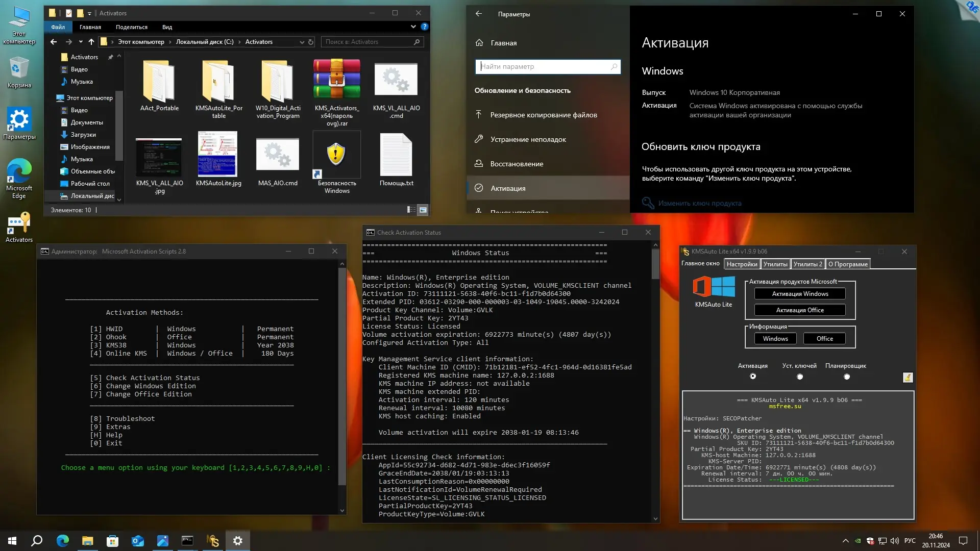The image size is (980, 551).
Task: Open the Activators desktop shortcut
Action: 18,224
